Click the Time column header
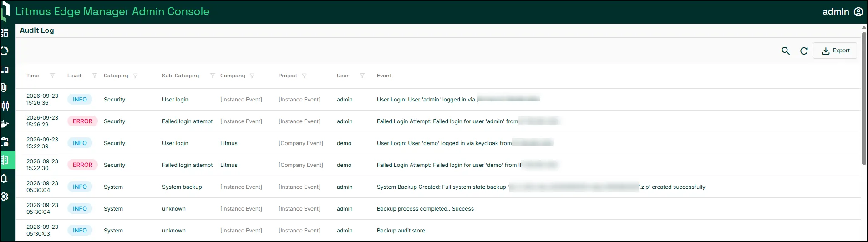 point(32,76)
